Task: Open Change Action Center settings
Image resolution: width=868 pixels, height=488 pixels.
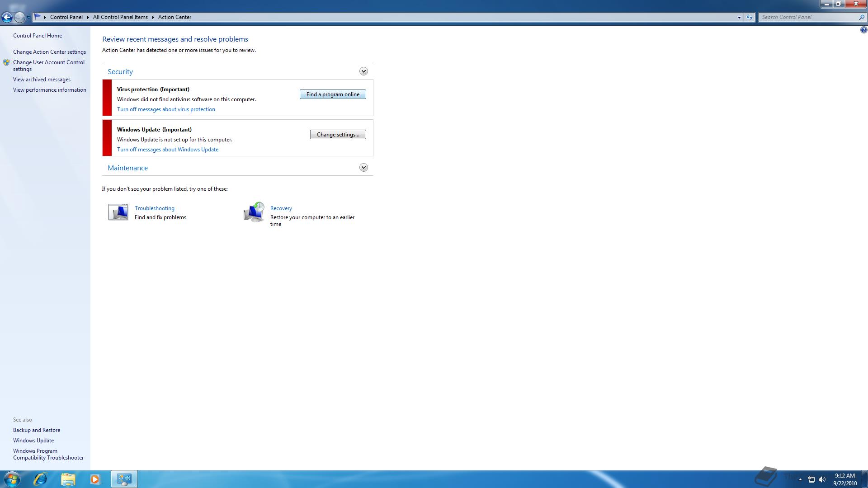Action: [x=49, y=52]
